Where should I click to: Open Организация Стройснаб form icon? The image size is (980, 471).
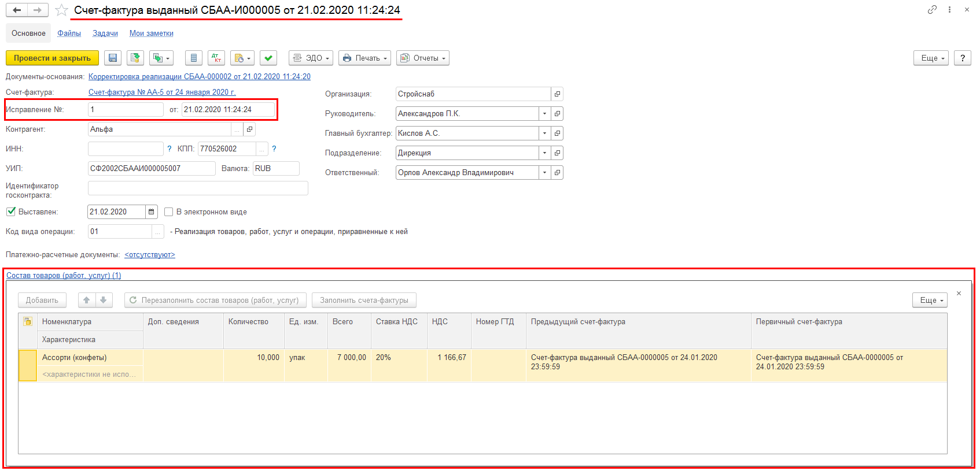point(557,94)
